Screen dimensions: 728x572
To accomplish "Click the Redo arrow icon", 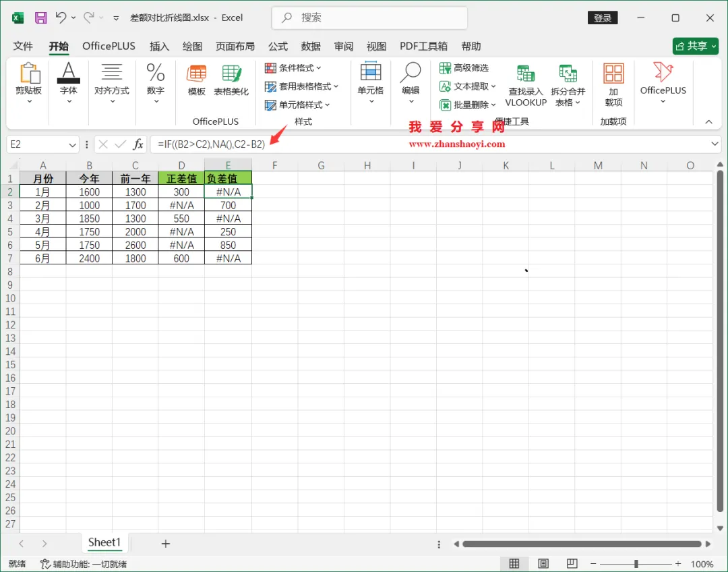I will coord(89,18).
